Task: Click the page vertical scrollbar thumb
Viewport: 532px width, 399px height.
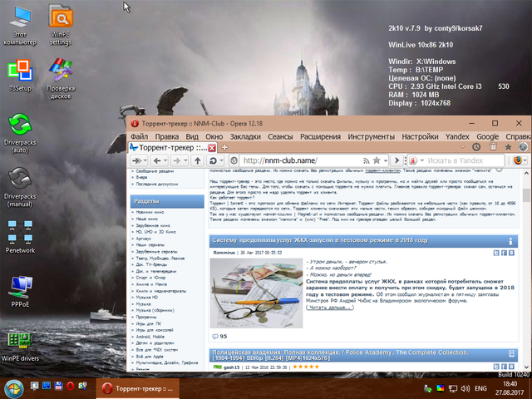Action: tap(526, 195)
